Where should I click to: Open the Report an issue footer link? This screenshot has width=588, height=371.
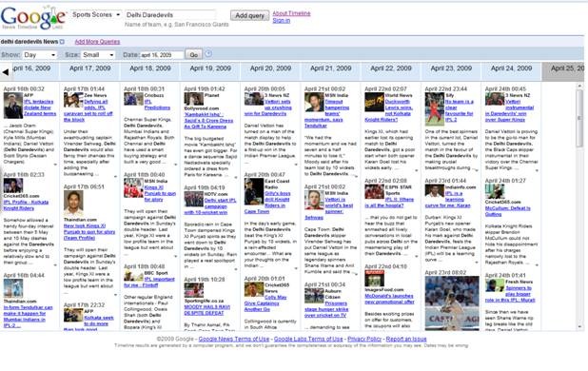tap(406, 339)
